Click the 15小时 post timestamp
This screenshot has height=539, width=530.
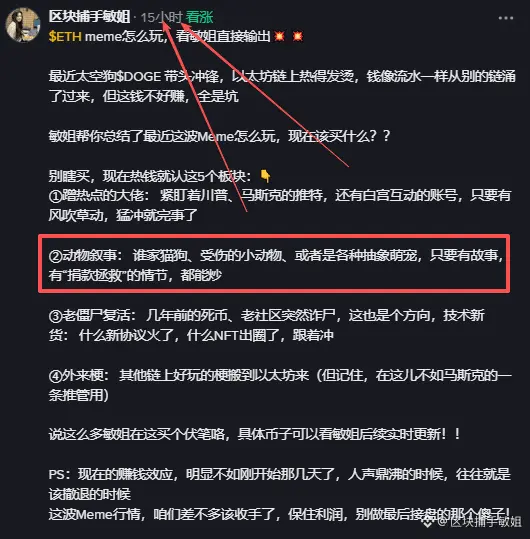point(161,17)
